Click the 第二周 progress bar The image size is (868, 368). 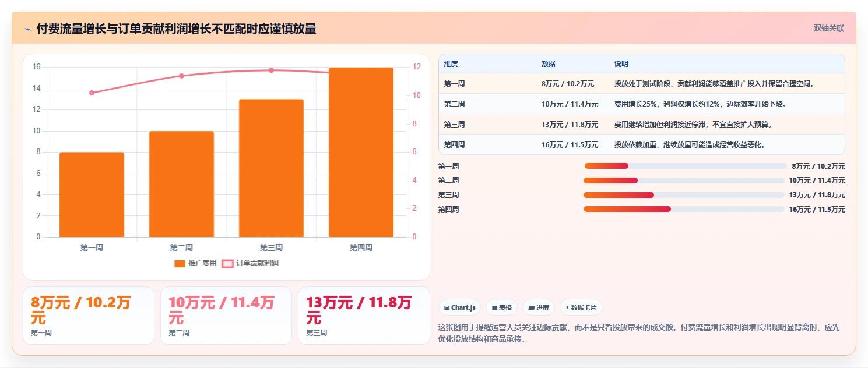tap(684, 181)
